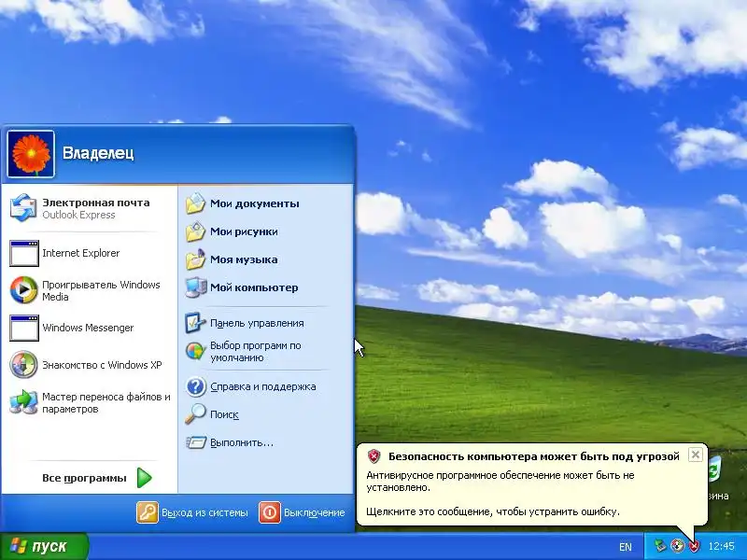The width and height of the screenshot is (747, 560).
Task: Click the Выполнить... label
Action: click(242, 442)
